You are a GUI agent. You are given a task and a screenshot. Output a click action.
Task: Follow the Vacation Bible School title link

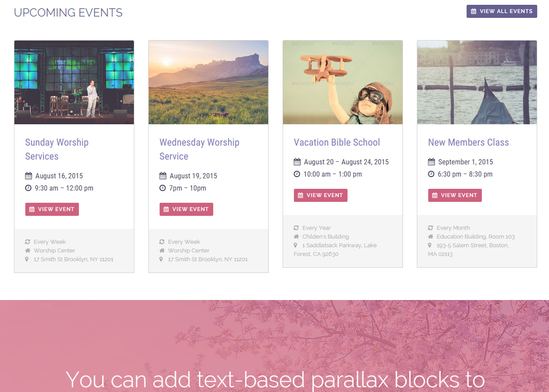337,143
